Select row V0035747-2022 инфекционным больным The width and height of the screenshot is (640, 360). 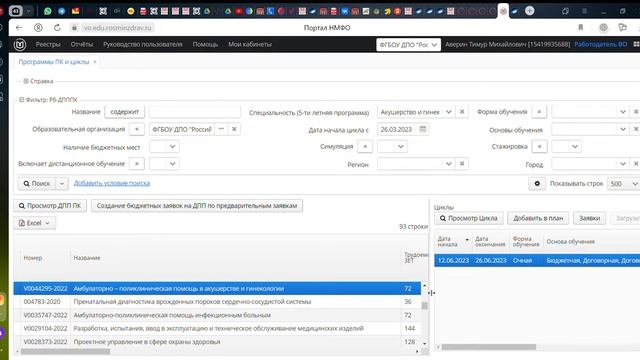(x=217, y=315)
